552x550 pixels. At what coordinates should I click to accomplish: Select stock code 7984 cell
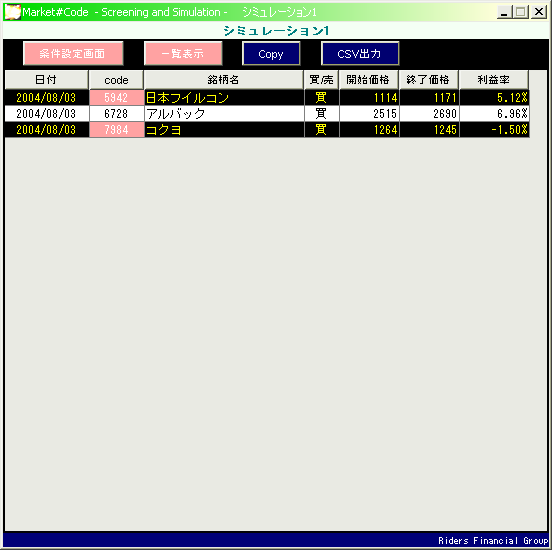(117, 130)
